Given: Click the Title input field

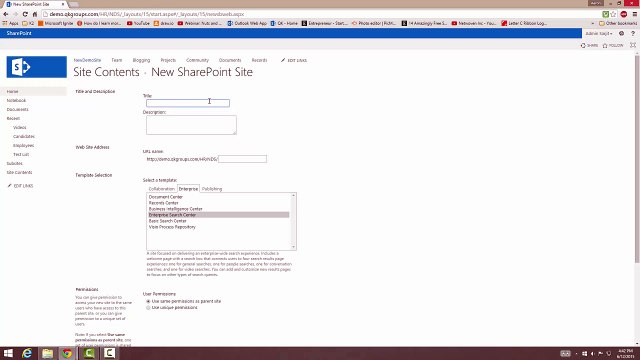Looking at the screenshot, I should [x=188, y=103].
